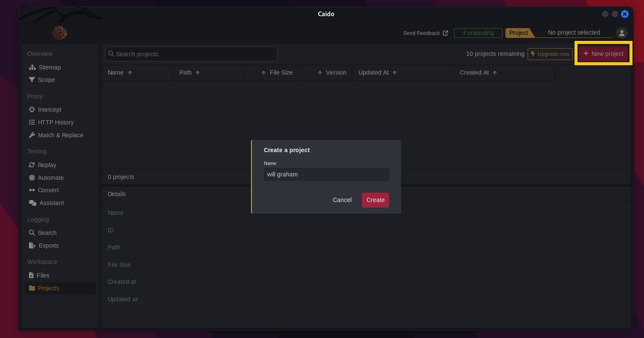Close the Caido window
Viewport: 644px width, 338px height.
pyautogui.click(x=625, y=14)
